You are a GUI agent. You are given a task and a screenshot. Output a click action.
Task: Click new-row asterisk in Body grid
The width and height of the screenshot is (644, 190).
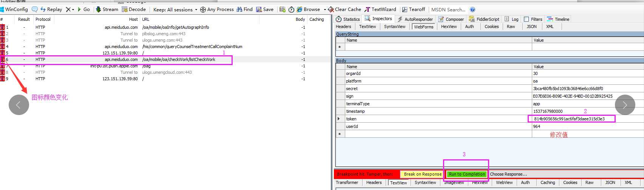point(340,134)
